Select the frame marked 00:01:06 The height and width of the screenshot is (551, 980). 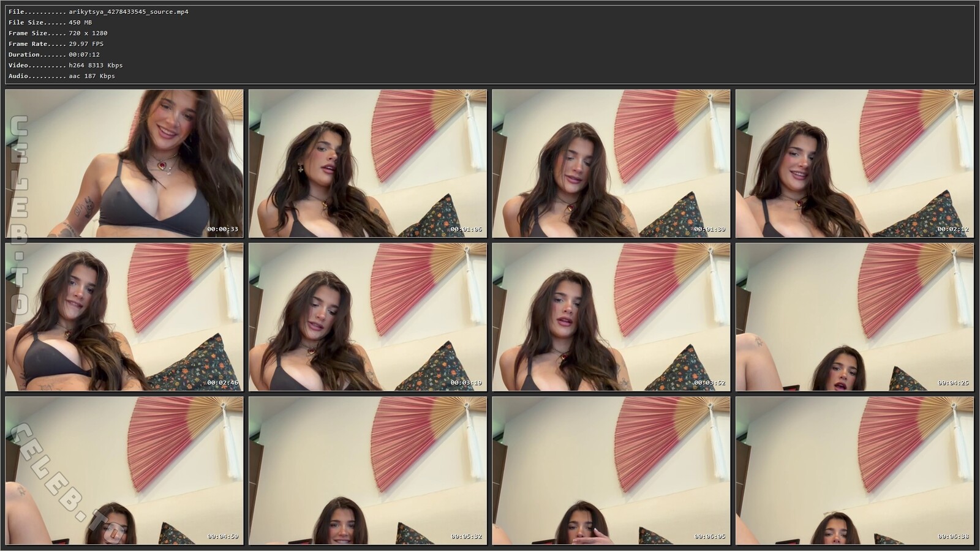click(x=367, y=163)
